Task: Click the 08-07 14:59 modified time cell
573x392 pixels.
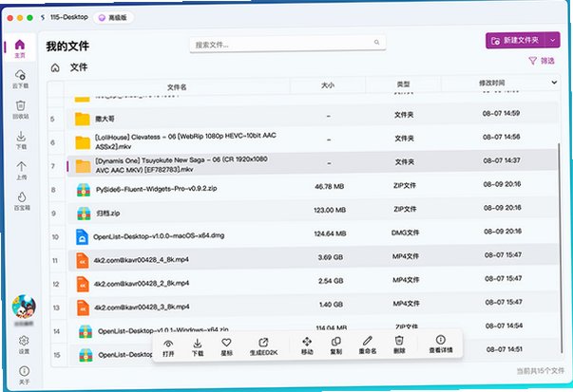Action: (x=501, y=113)
